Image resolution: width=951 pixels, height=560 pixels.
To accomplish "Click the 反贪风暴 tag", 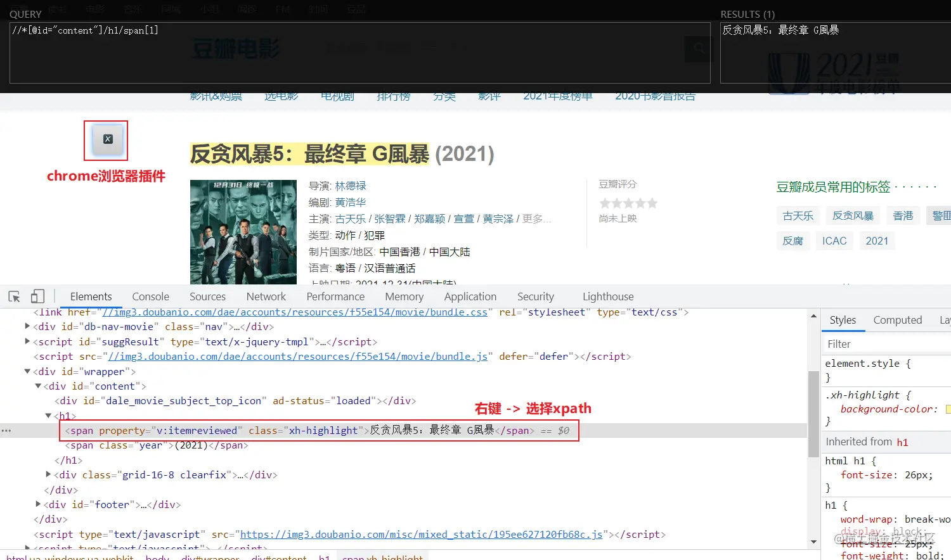I will click(853, 216).
